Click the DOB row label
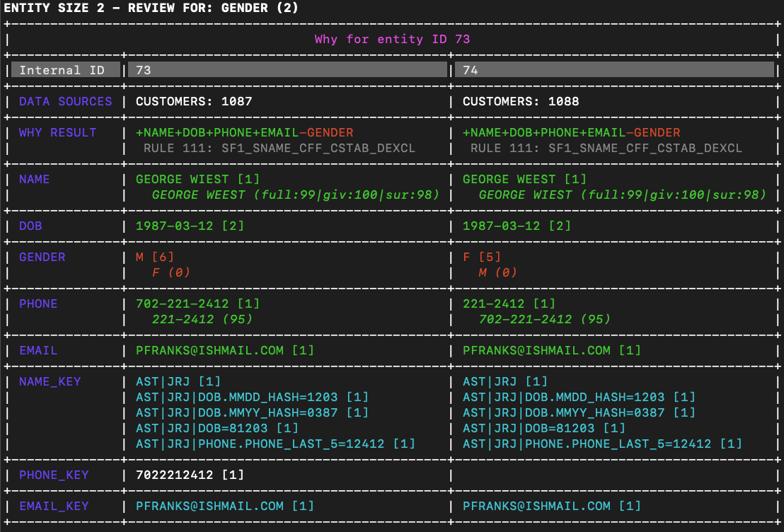Image resolution: width=784 pixels, height=532 pixels. [x=30, y=226]
